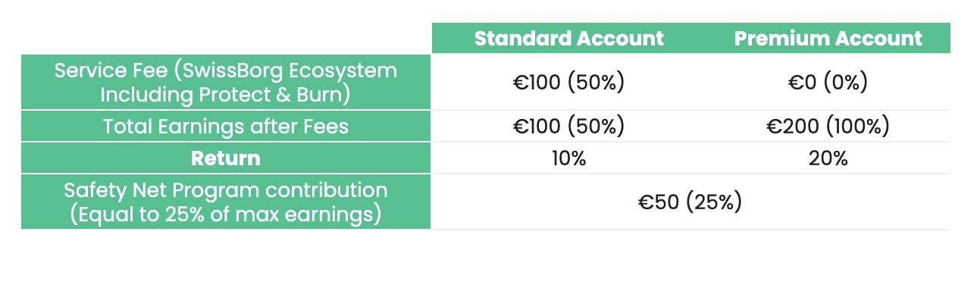Select the 20% return value
The image size is (980, 282).
point(828,158)
